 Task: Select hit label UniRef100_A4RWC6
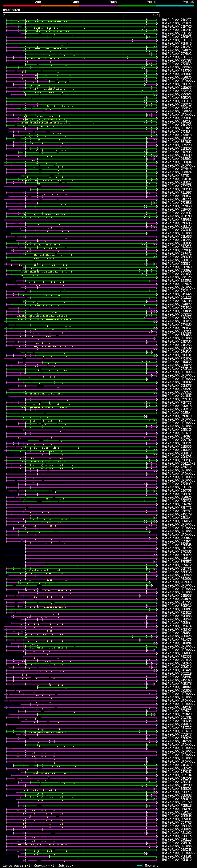point(177,362)
